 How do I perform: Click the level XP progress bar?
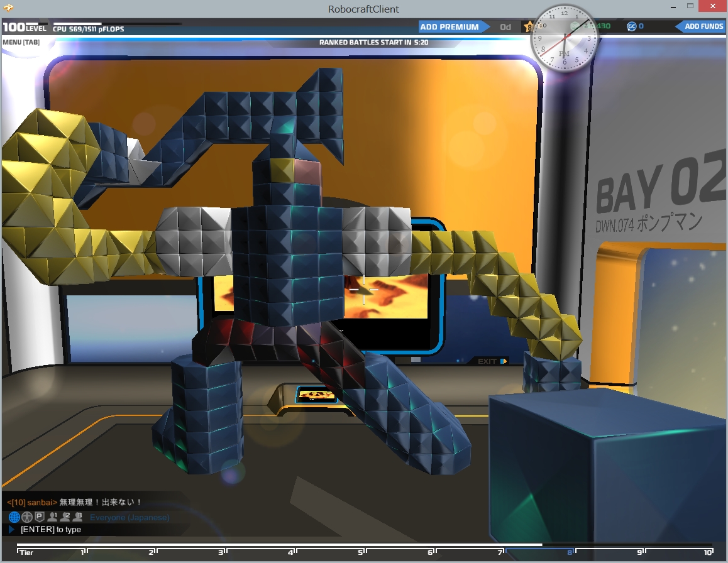pyautogui.click(x=36, y=23)
